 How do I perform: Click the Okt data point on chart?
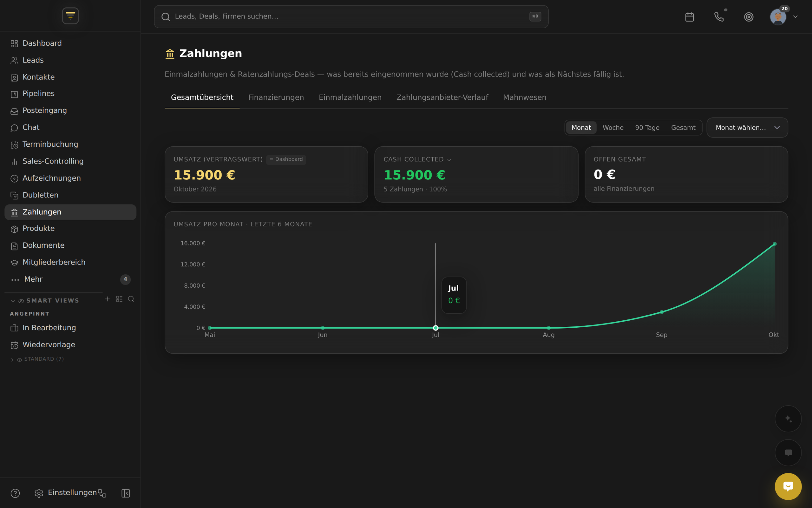[775, 244]
